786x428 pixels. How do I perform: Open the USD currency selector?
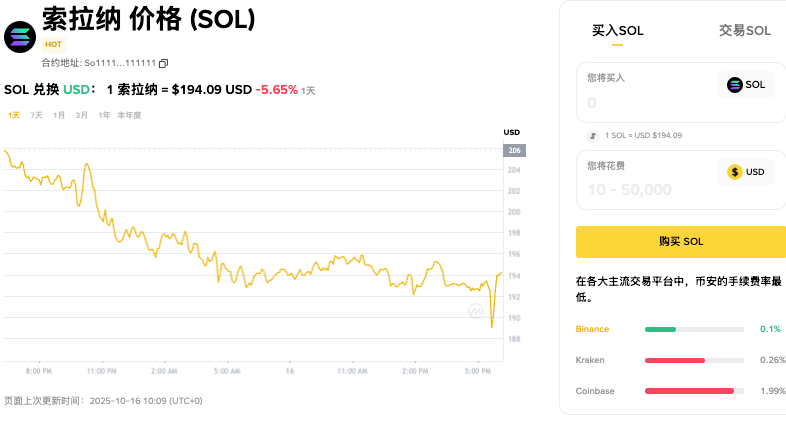[746, 172]
